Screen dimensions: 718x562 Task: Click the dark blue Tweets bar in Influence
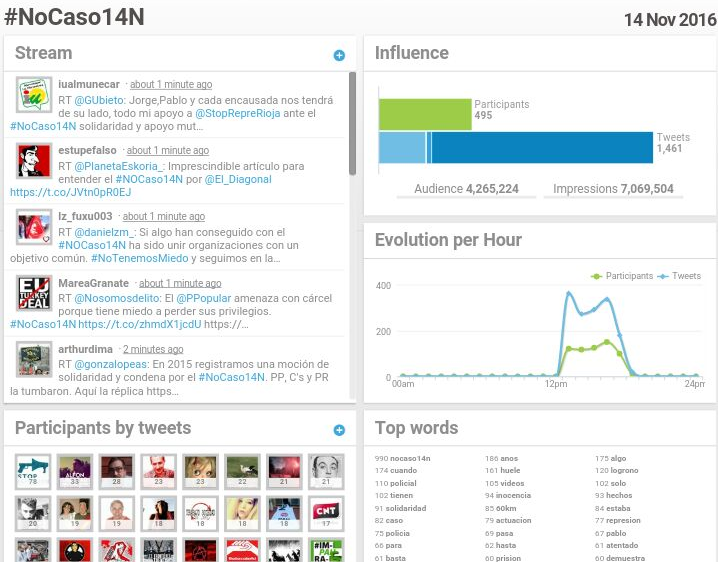click(x=542, y=148)
